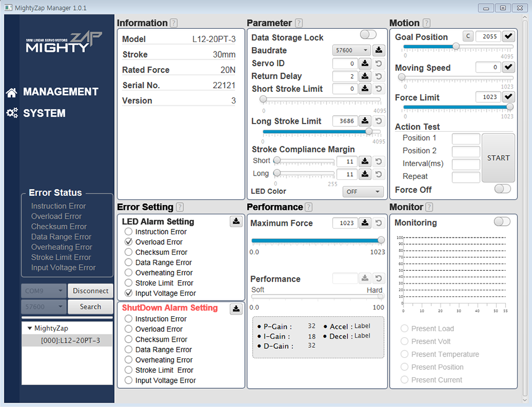Adjust the Goal Position slider handle

pos(456,47)
